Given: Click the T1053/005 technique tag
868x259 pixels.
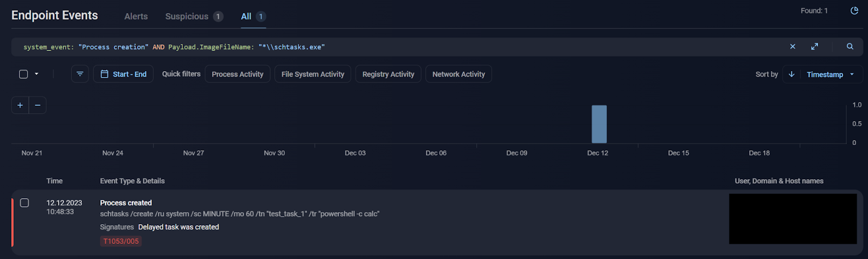Looking at the screenshot, I should (121, 241).
